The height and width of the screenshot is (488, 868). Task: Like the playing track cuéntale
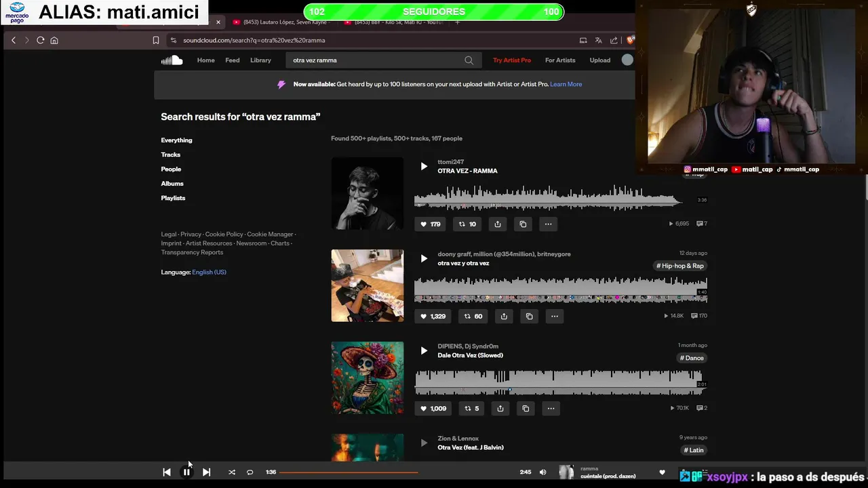tap(663, 472)
